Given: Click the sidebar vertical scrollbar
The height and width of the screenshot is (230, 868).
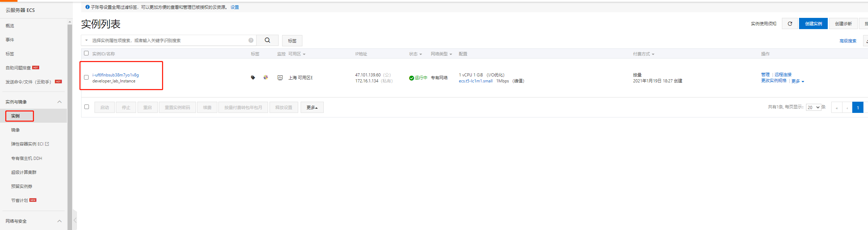Looking at the screenshot, I should (70, 123).
